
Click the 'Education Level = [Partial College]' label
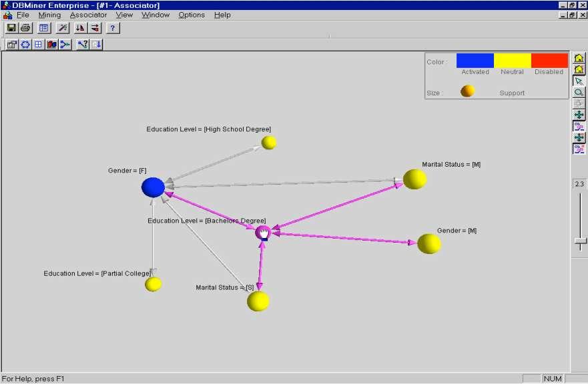click(97, 273)
